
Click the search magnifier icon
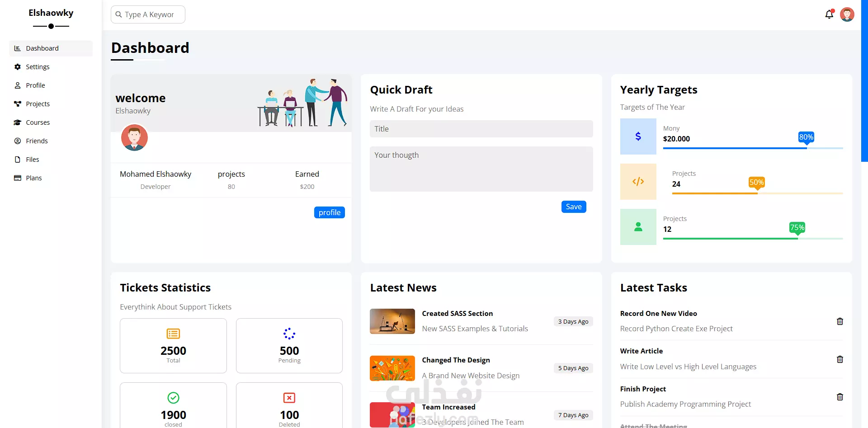[118, 14]
